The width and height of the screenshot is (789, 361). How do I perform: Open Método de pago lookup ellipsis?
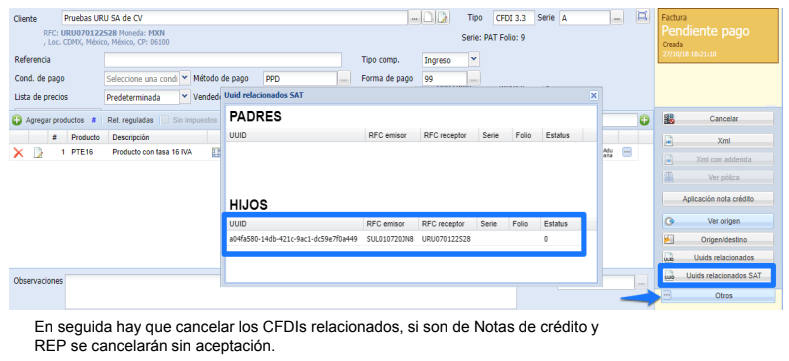[x=344, y=79]
